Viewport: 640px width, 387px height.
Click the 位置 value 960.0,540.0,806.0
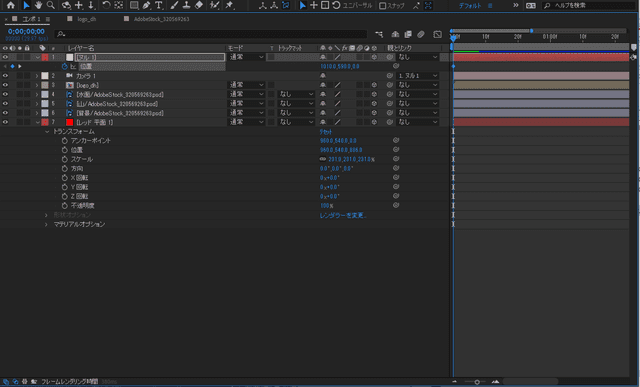pyautogui.click(x=341, y=150)
